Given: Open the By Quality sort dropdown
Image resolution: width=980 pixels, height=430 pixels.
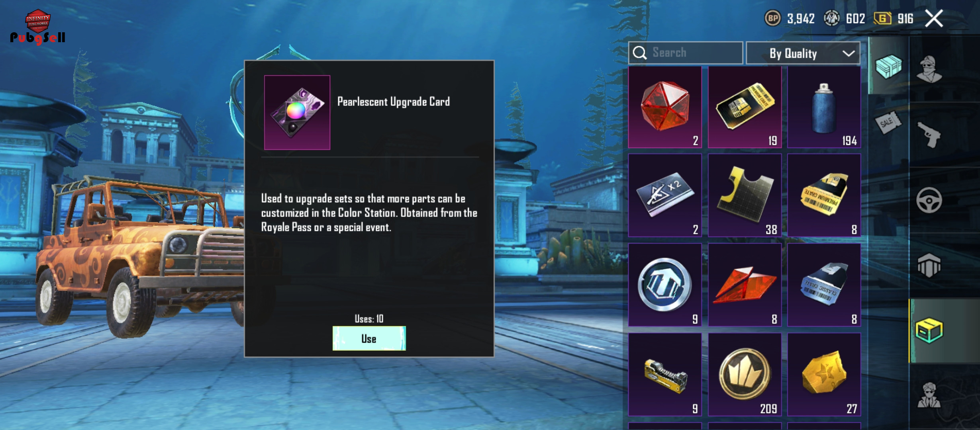Looking at the screenshot, I should pyautogui.click(x=803, y=53).
